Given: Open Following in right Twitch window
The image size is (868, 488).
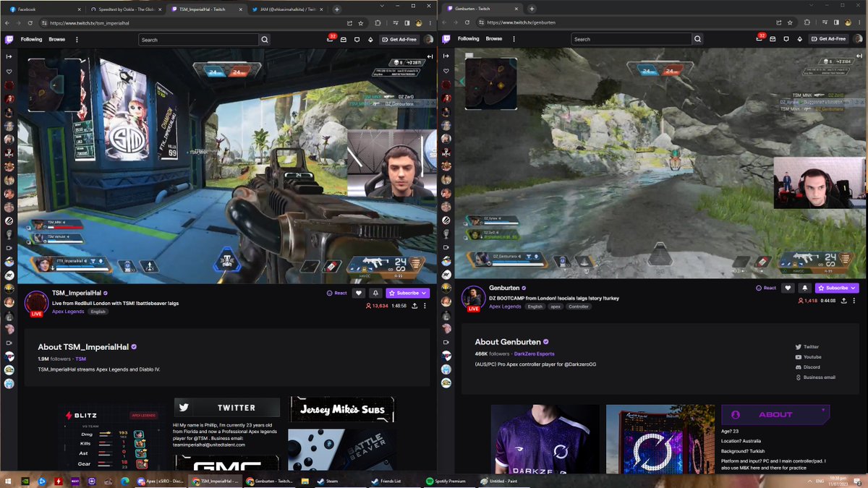Looking at the screenshot, I should click(x=468, y=38).
